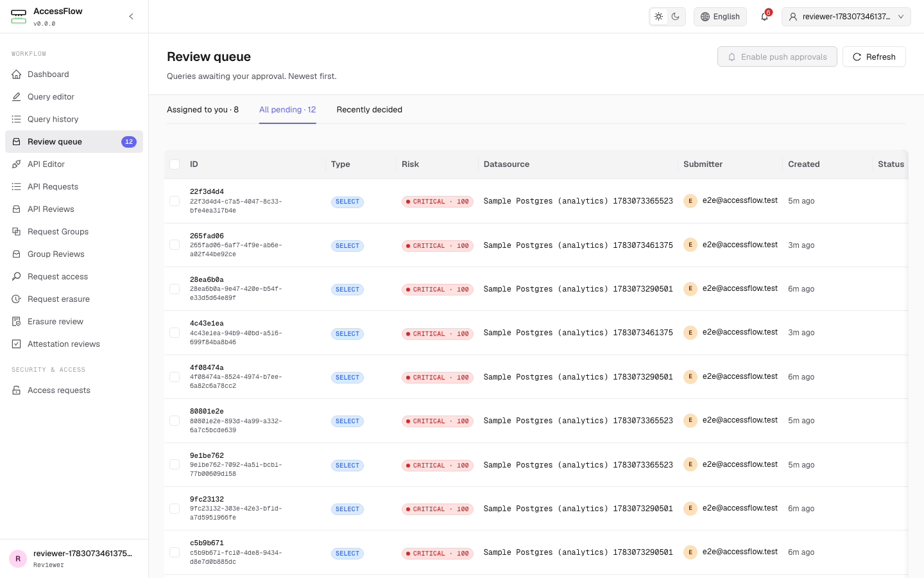
Task: Click the reviewer avatar in the sidebar footer
Action: click(18, 559)
